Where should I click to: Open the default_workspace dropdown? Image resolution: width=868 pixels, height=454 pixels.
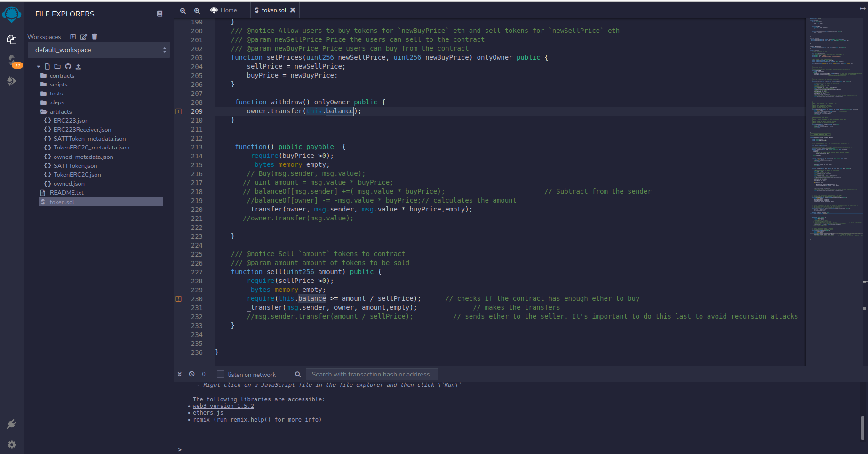[x=99, y=50]
